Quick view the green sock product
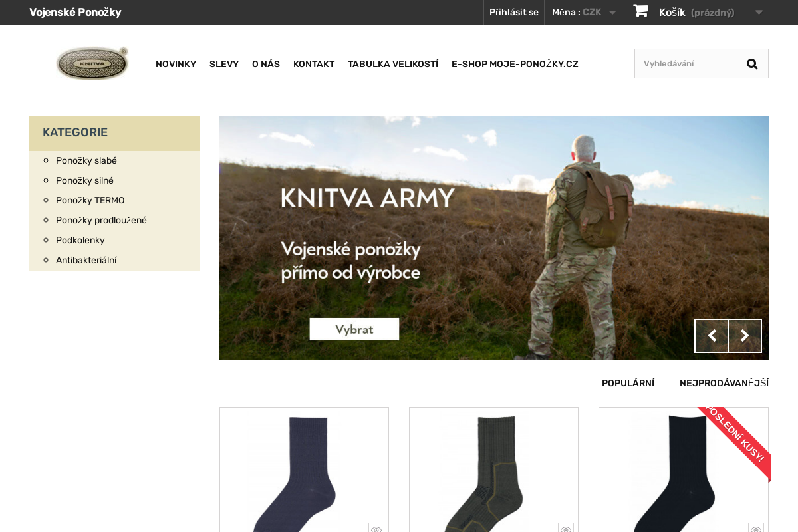798x532 pixels. (x=566, y=529)
